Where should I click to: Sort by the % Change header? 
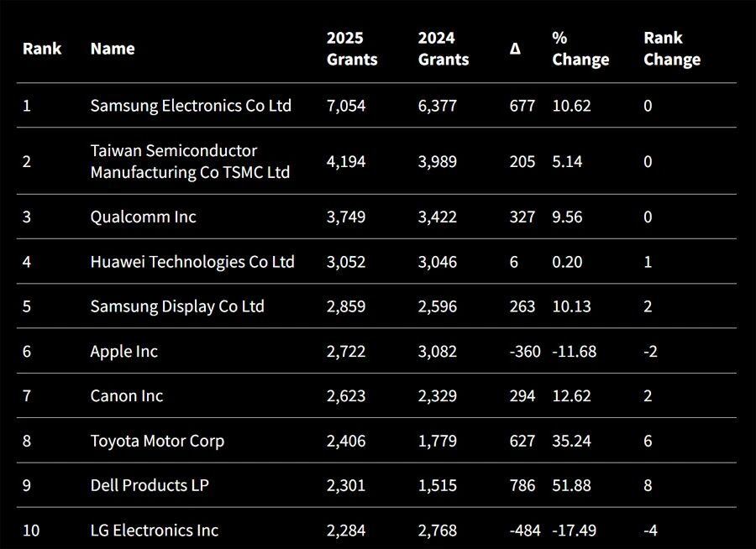click(580, 49)
